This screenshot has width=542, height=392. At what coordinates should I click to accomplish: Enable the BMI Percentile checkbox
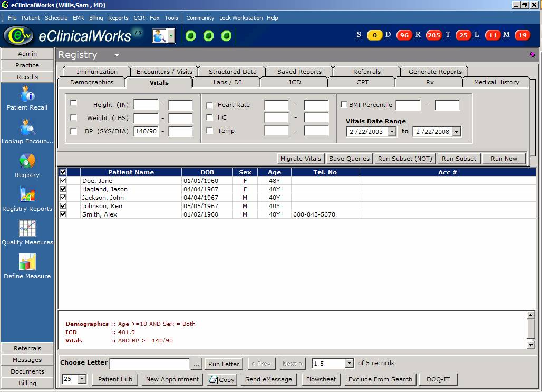pyautogui.click(x=344, y=104)
